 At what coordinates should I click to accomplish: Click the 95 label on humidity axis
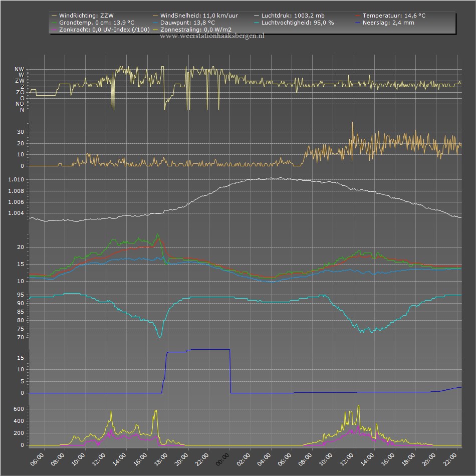coord(21,295)
